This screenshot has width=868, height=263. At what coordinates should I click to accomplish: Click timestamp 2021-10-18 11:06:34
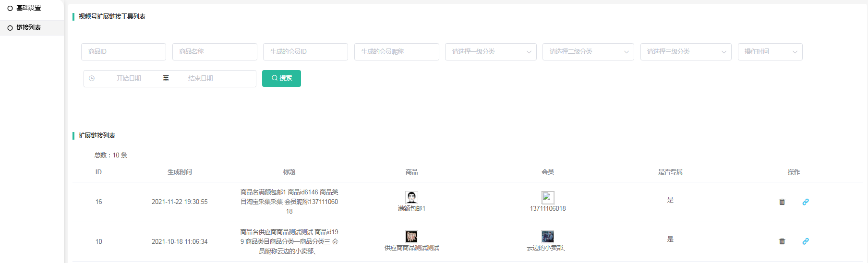[180, 242]
